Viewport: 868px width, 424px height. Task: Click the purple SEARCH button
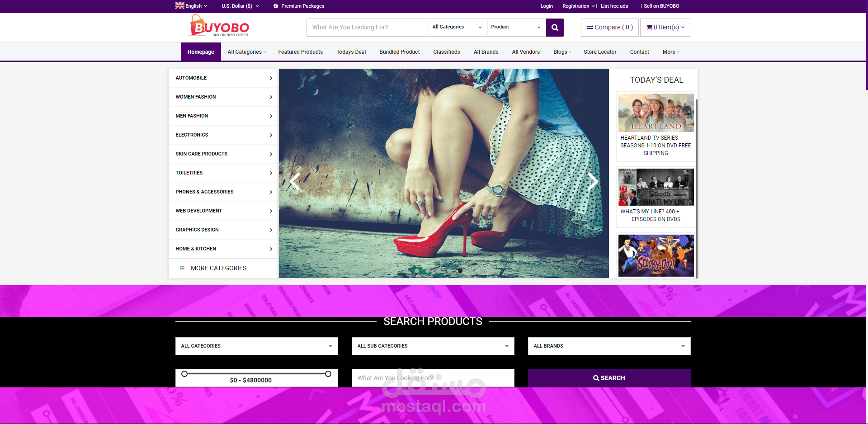pyautogui.click(x=609, y=378)
